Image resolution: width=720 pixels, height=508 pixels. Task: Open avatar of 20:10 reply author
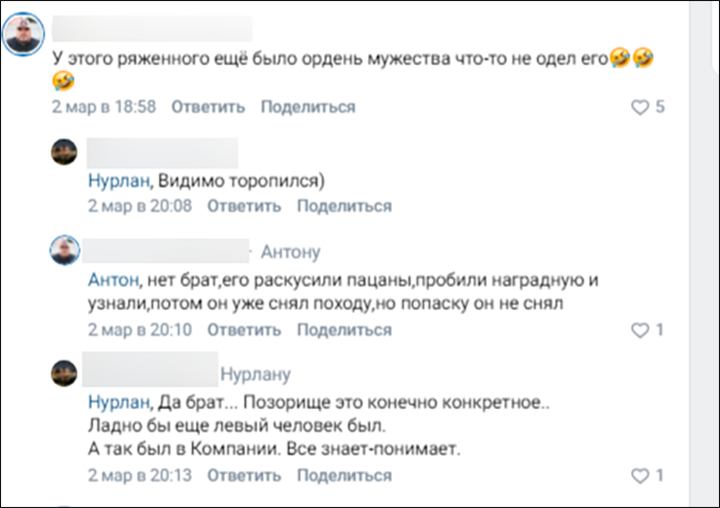click(x=65, y=251)
